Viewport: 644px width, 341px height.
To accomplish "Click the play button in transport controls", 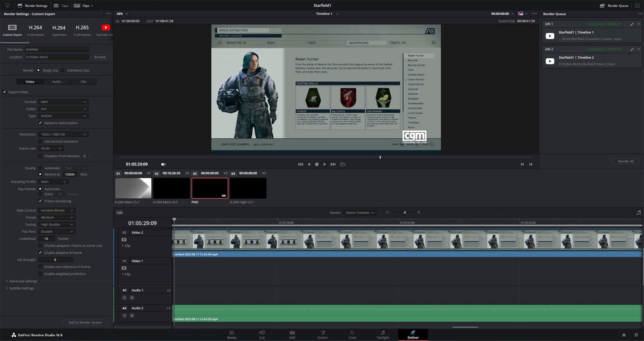I will (324, 164).
